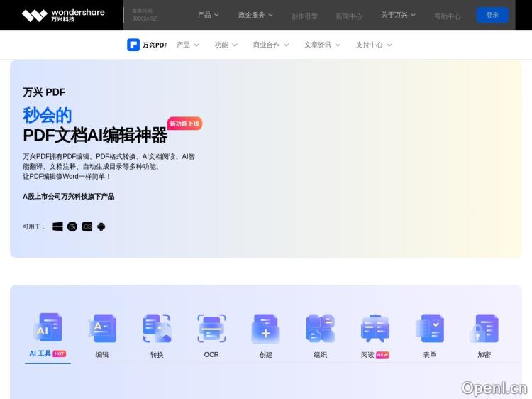Click the PDF文档AI编辑神器 headline
The height and width of the screenshot is (399, 532).
pyautogui.click(x=95, y=135)
